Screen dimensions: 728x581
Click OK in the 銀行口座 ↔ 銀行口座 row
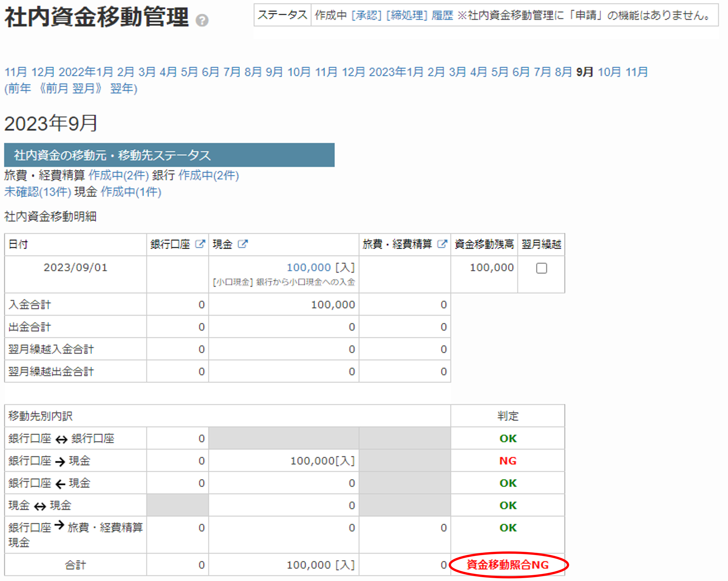click(508, 438)
